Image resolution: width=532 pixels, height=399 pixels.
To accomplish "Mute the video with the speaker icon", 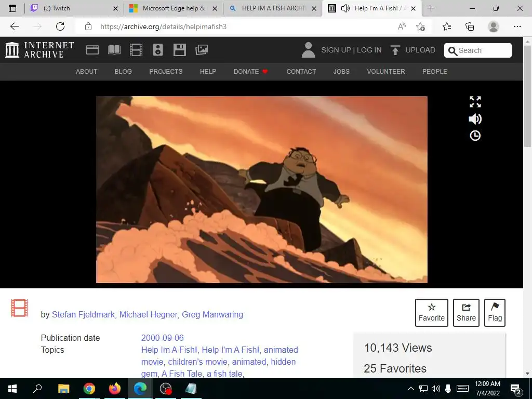I will coord(475,119).
